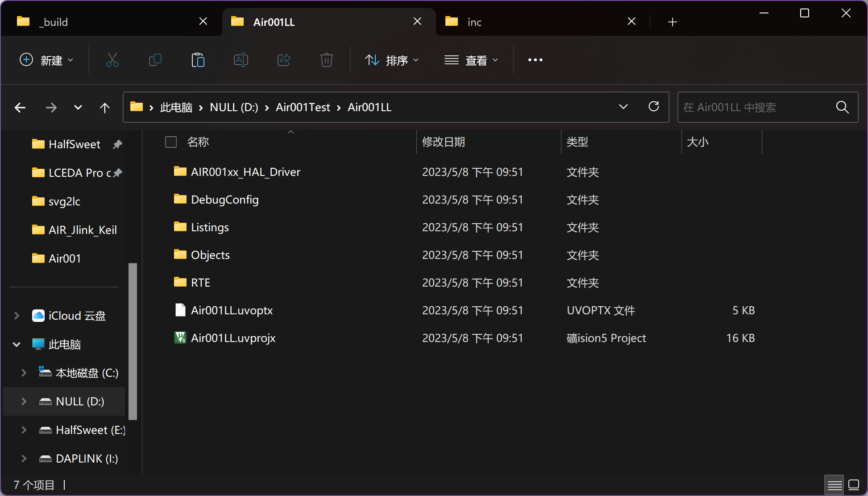Click the Share icon in toolbar
This screenshot has width=868, height=496.
coord(284,60)
